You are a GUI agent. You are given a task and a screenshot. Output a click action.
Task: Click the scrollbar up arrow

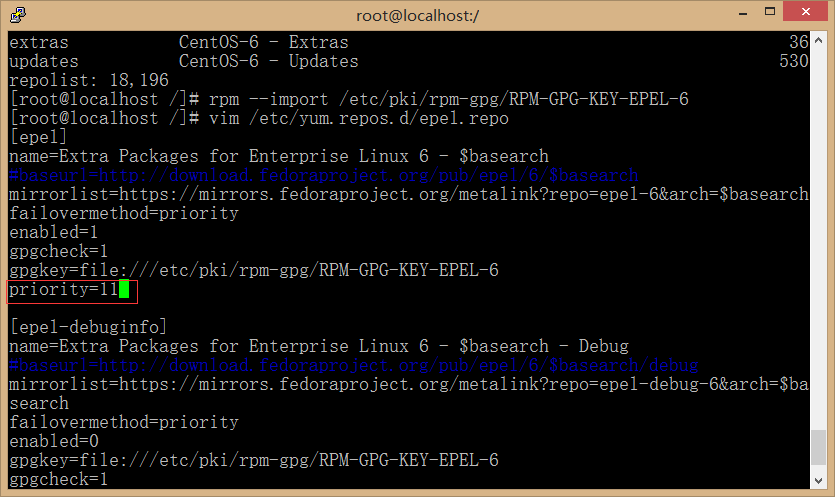pyautogui.click(x=819, y=41)
